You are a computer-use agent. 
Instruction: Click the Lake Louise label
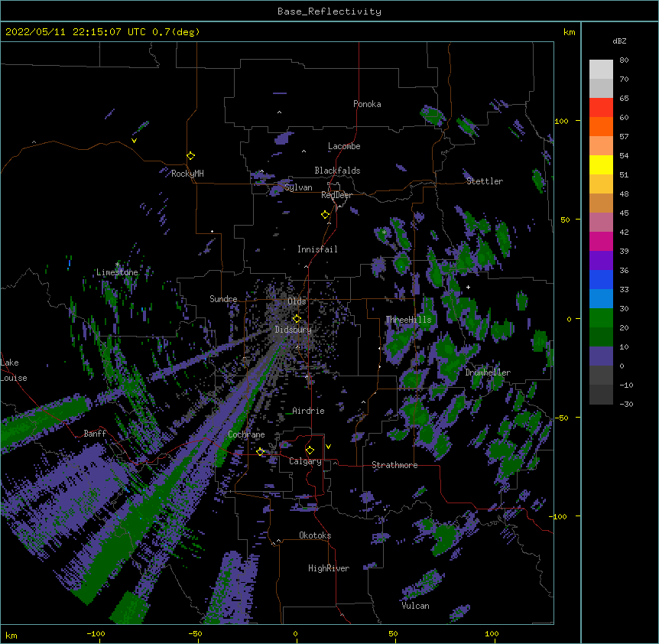(14, 370)
